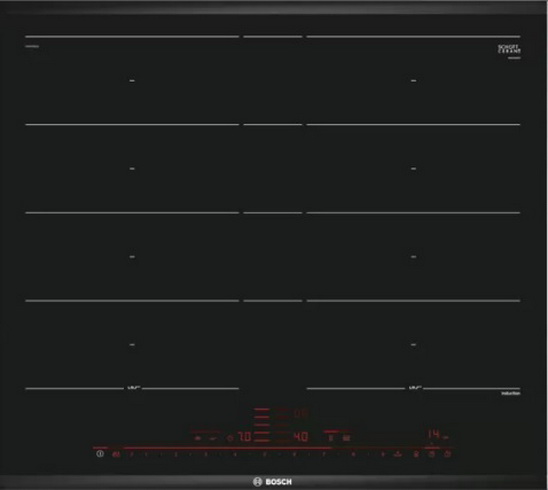This screenshot has height=490, width=548.
Task: Tap the second icon right of 4.0
Action: pyautogui.click(x=346, y=438)
